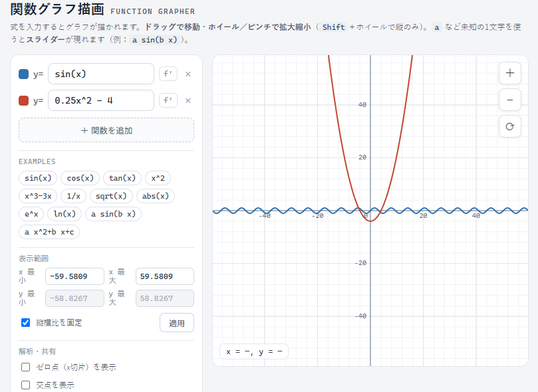538x392 pixels.
Task: Insert the 1/x example chip
Action: (x=73, y=196)
